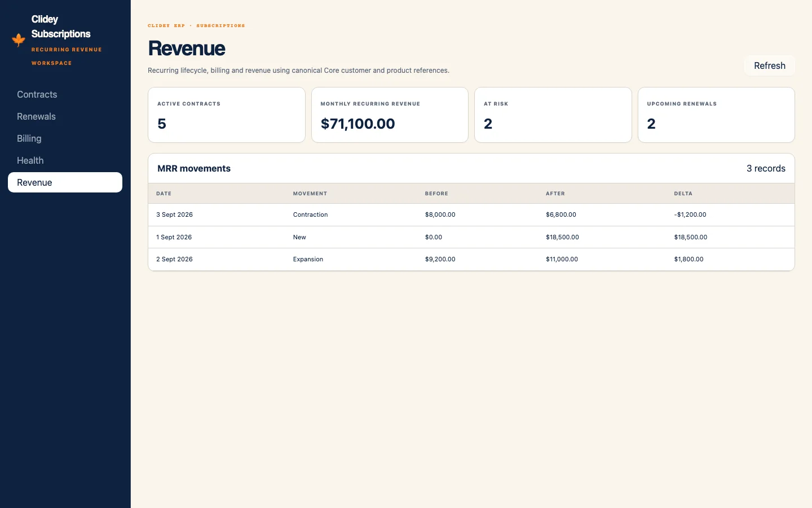
Task: Click the Refresh button
Action: coord(770,65)
